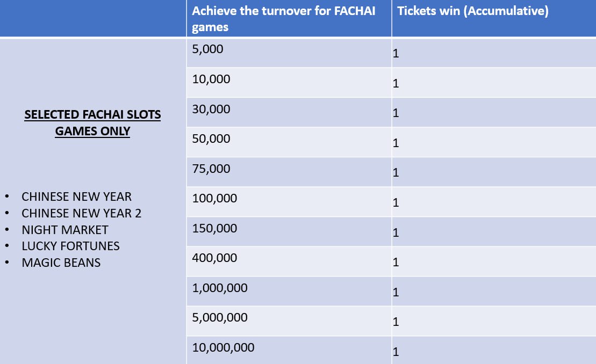Select the 5,000,000 turnover cell
596x364 pixels.
(x=289, y=321)
